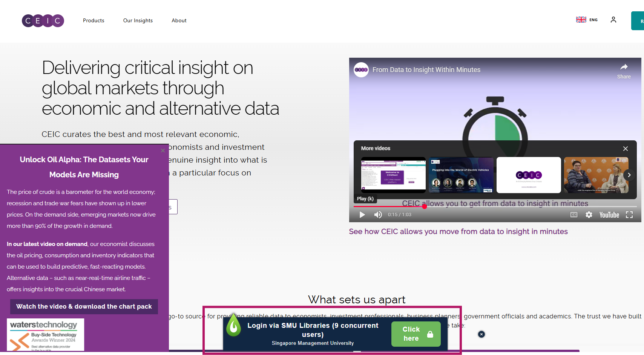
Task: Show next suggested videos with arrow
Action: 629,175
